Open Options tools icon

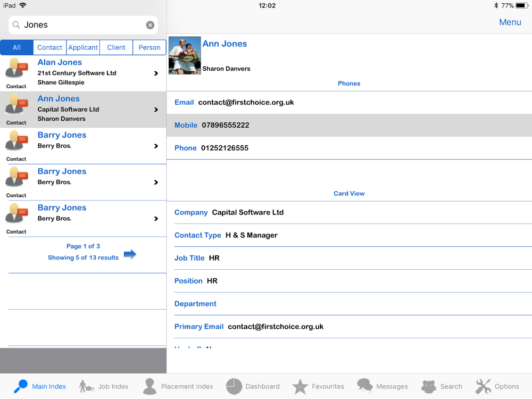(483, 386)
